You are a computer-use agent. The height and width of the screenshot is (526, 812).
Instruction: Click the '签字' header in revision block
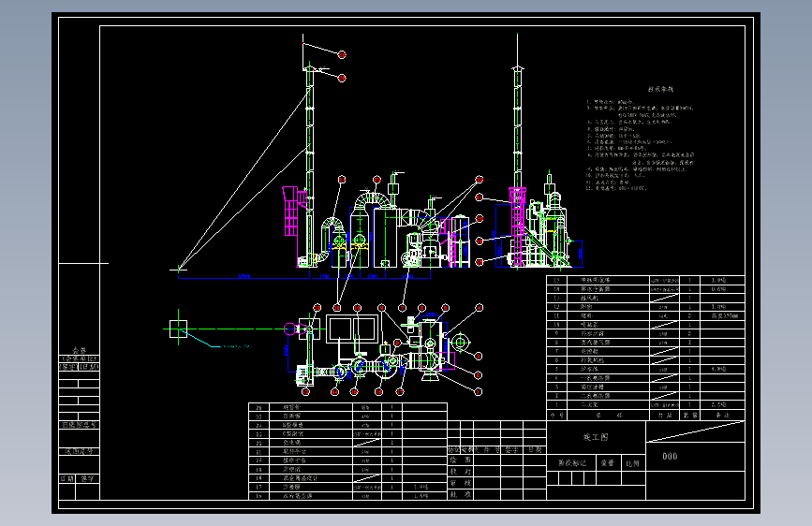tap(511, 450)
